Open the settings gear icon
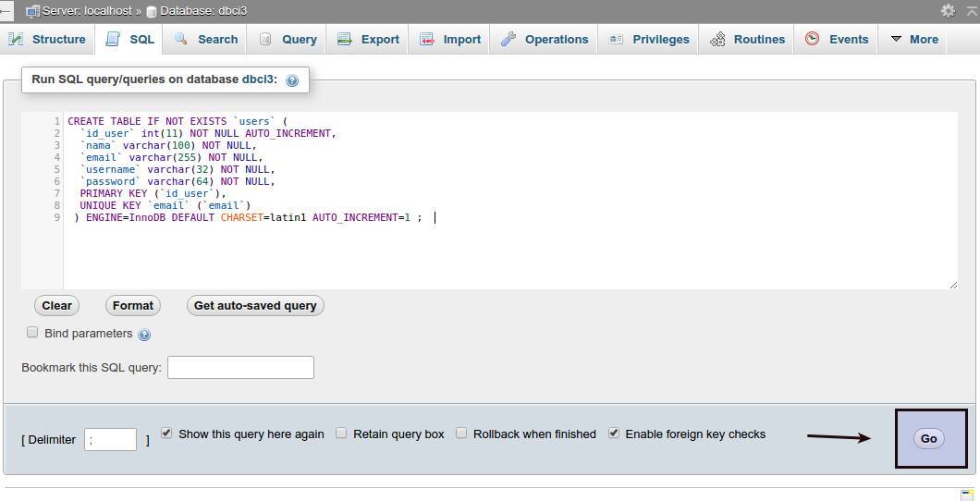The image size is (980, 501). [x=948, y=10]
